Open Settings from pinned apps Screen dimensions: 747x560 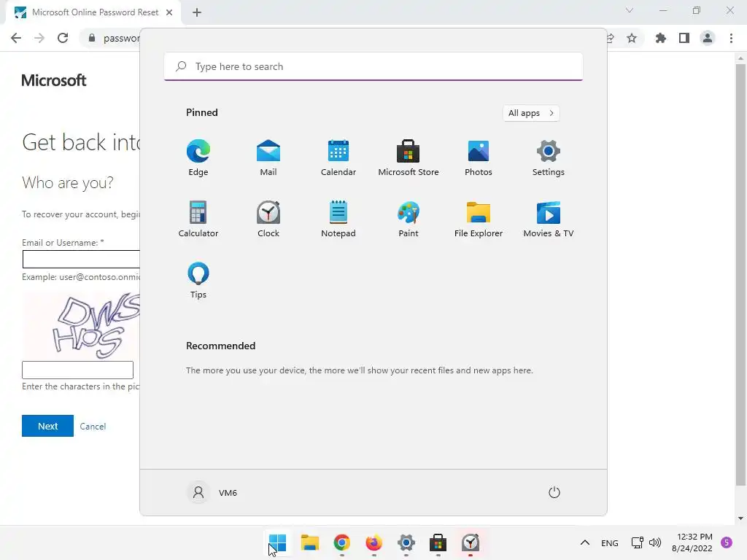549,158
